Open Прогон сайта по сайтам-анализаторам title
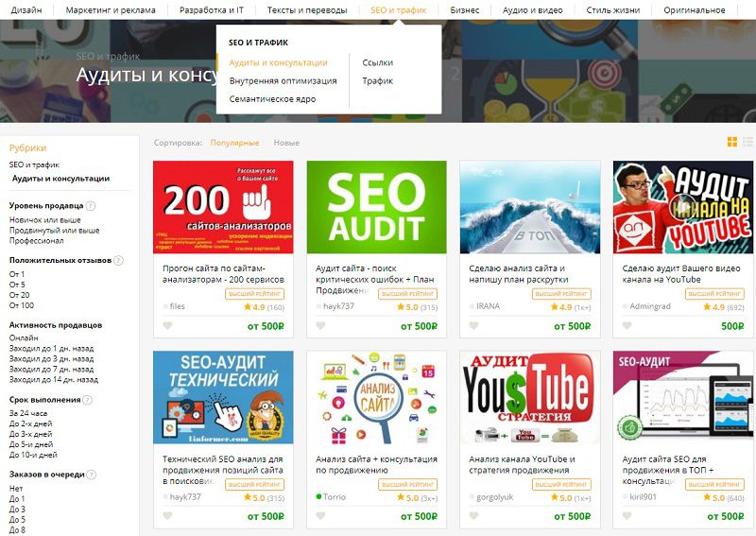The width and height of the screenshot is (756, 536). pyautogui.click(x=223, y=274)
